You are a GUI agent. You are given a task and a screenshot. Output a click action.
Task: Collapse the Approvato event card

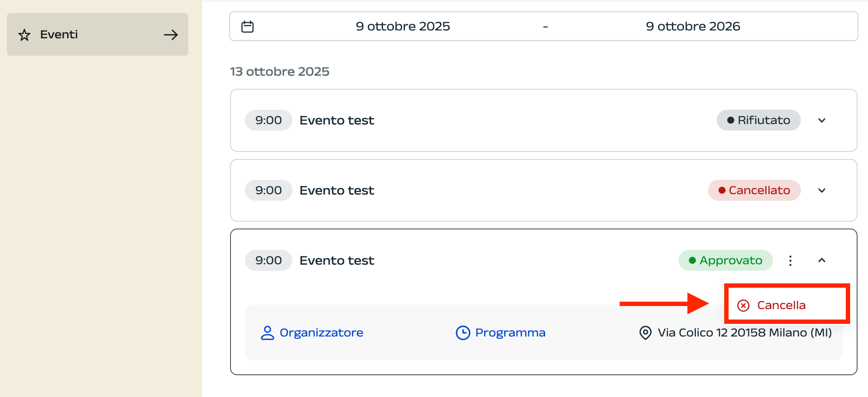click(x=822, y=260)
